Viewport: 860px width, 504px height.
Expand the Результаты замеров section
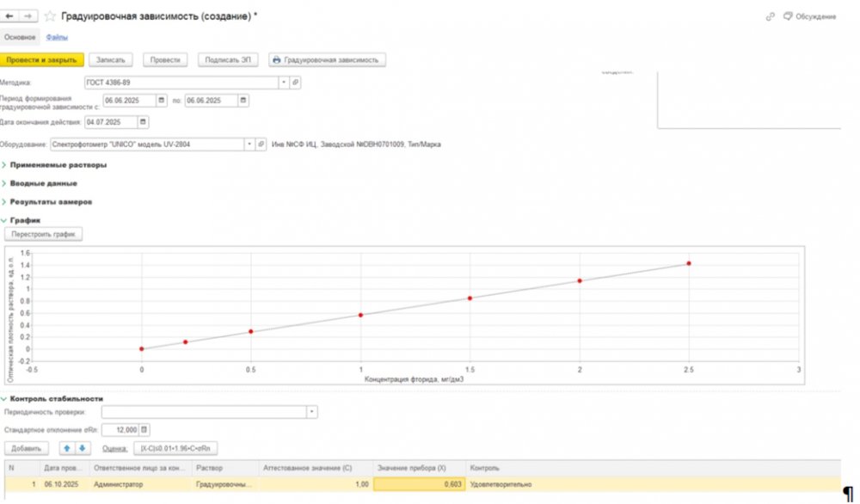[x=51, y=201]
